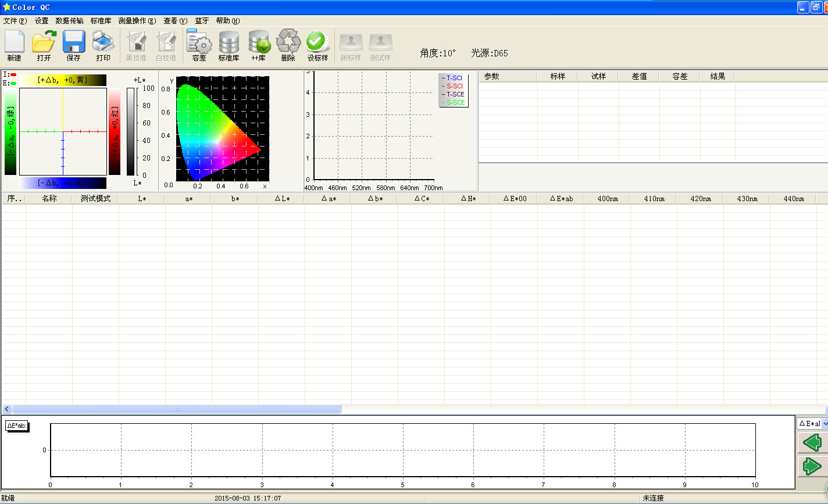Click the 410nm column header
The height and width of the screenshot is (504, 828).
pyautogui.click(x=654, y=198)
